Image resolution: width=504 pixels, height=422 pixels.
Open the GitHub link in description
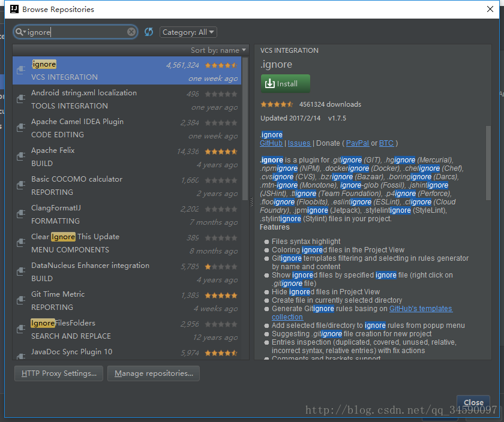point(271,143)
